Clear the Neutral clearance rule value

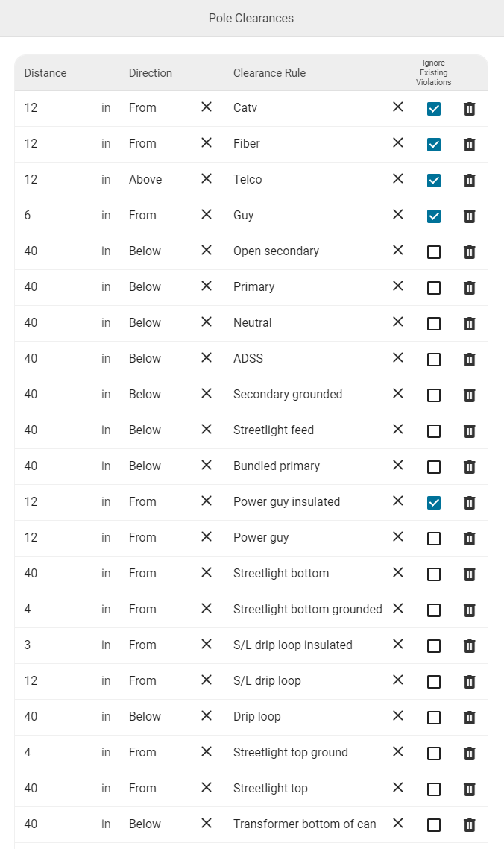pos(398,322)
